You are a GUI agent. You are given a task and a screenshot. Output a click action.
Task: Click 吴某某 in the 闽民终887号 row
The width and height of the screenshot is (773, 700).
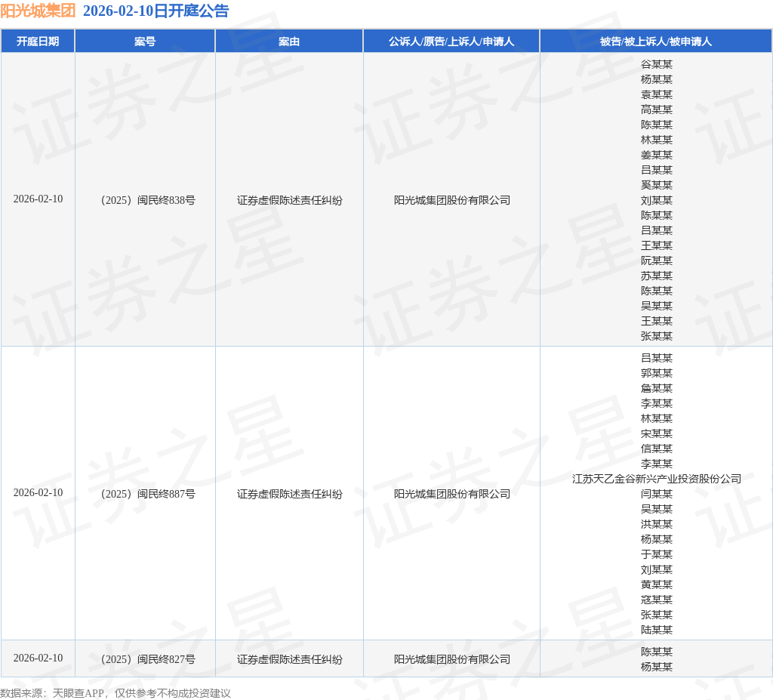pos(657,509)
